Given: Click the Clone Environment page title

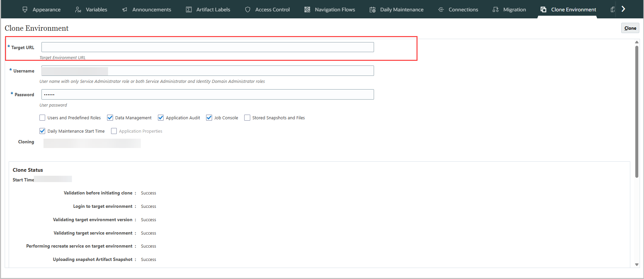Looking at the screenshot, I should [x=36, y=28].
